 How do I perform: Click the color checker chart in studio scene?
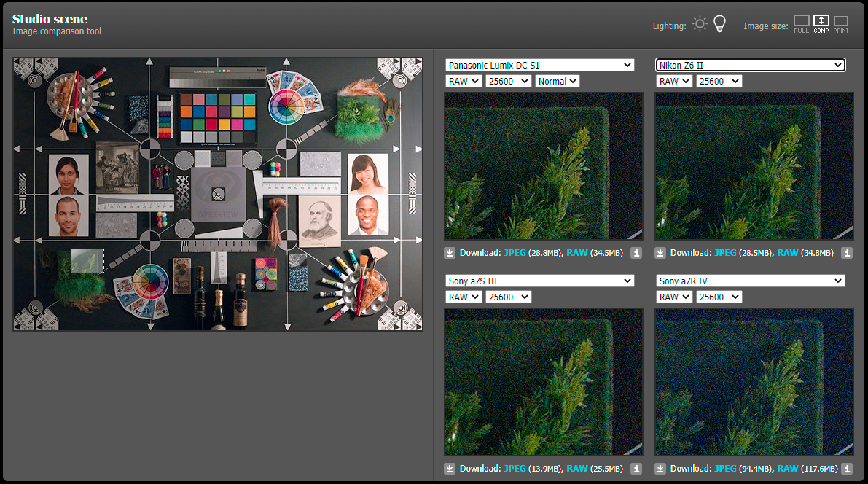coord(218,118)
